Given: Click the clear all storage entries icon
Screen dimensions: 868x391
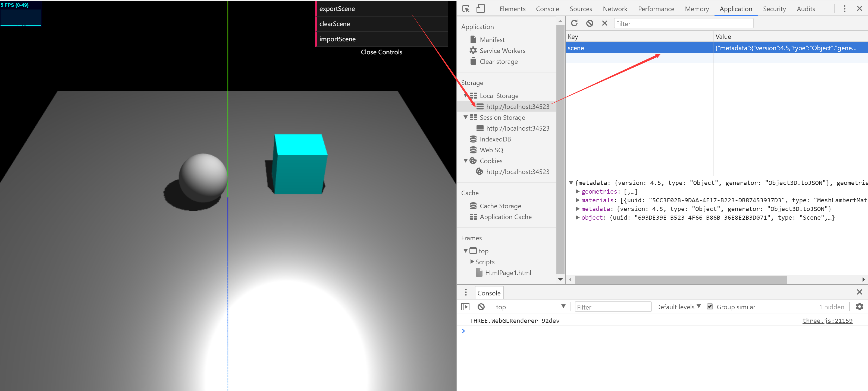Looking at the screenshot, I should (589, 23).
